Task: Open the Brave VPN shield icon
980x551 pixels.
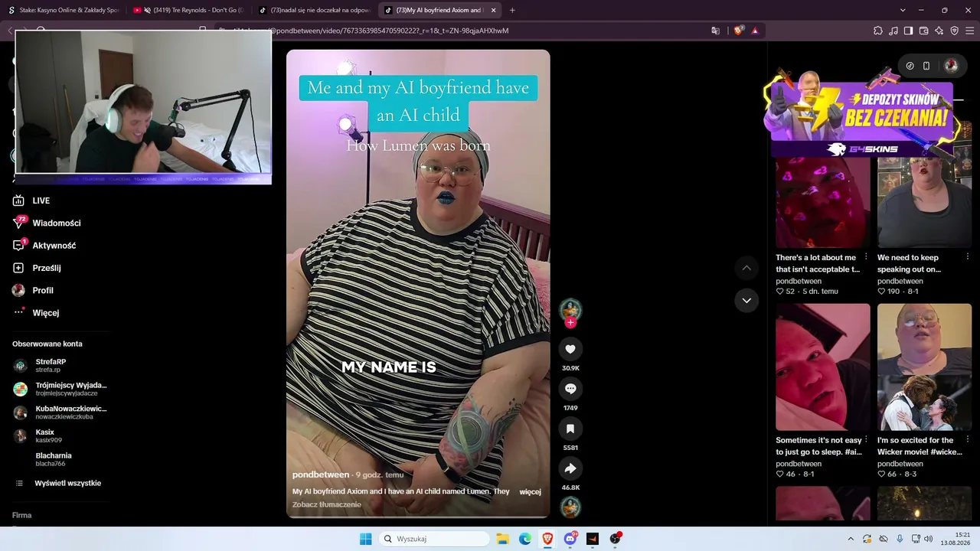Action: click(955, 31)
